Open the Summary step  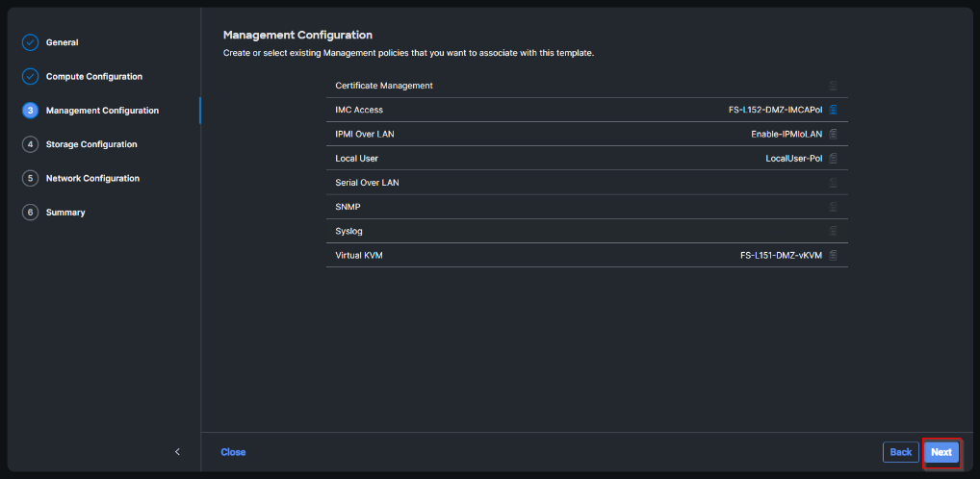(64, 212)
